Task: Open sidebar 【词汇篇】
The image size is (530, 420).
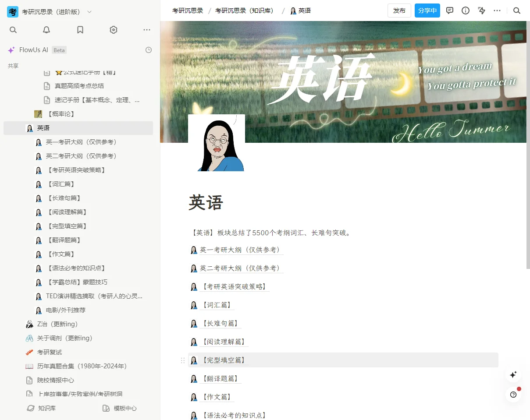Action: click(60, 184)
